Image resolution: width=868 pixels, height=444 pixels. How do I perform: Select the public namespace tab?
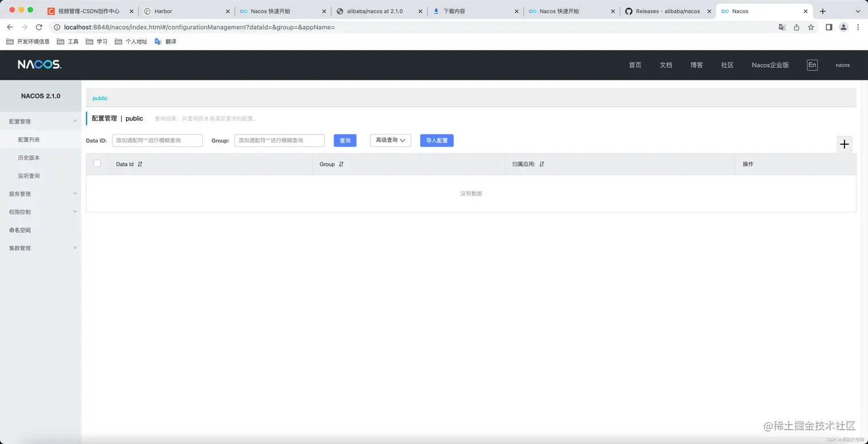(100, 98)
